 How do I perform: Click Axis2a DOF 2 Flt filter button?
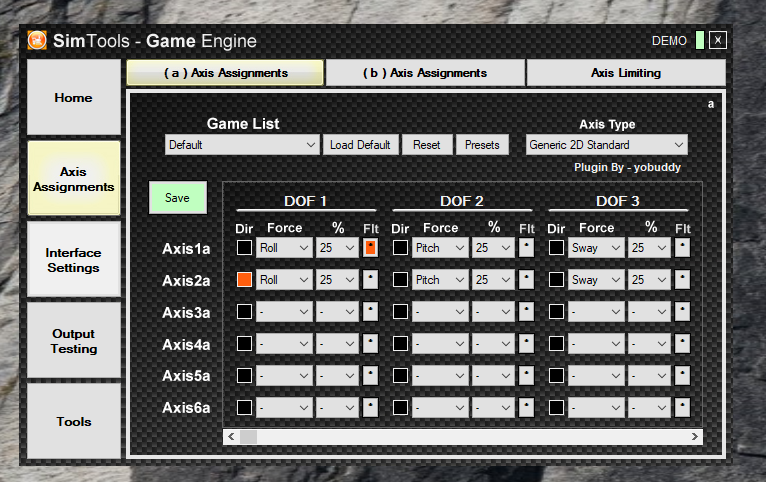click(526, 279)
